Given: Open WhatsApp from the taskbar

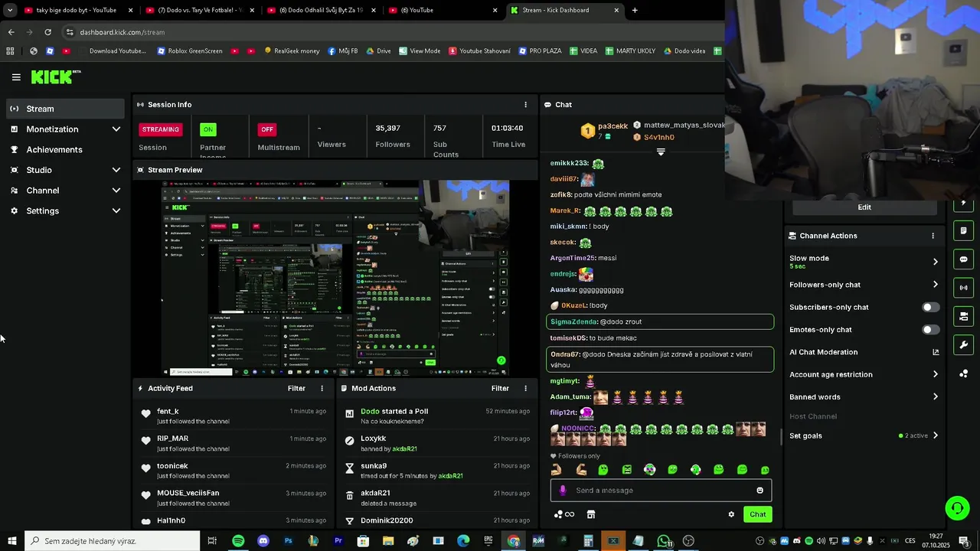Looking at the screenshot, I should (x=663, y=541).
